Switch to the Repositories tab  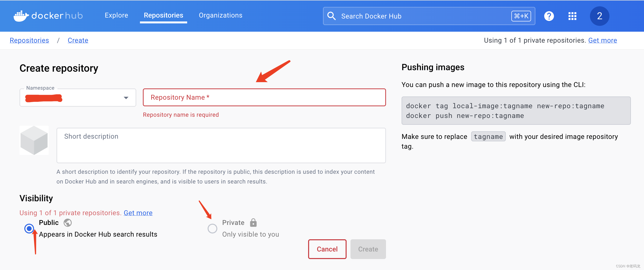[x=164, y=15]
